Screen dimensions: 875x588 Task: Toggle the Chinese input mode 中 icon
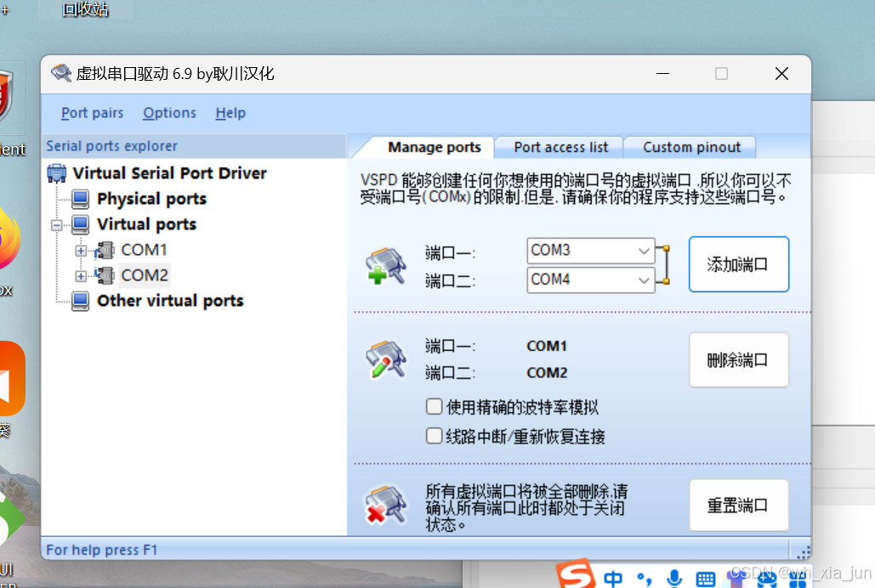coord(613,579)
